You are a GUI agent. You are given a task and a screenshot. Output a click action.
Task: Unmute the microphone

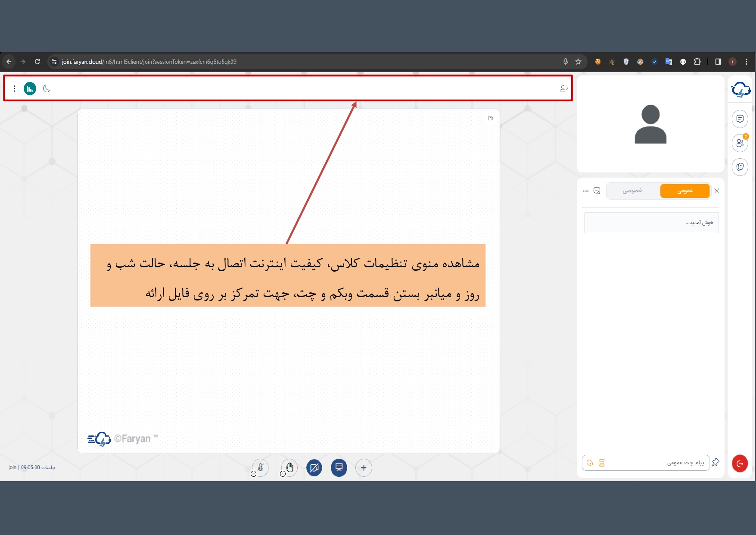(x=260, y=468)
